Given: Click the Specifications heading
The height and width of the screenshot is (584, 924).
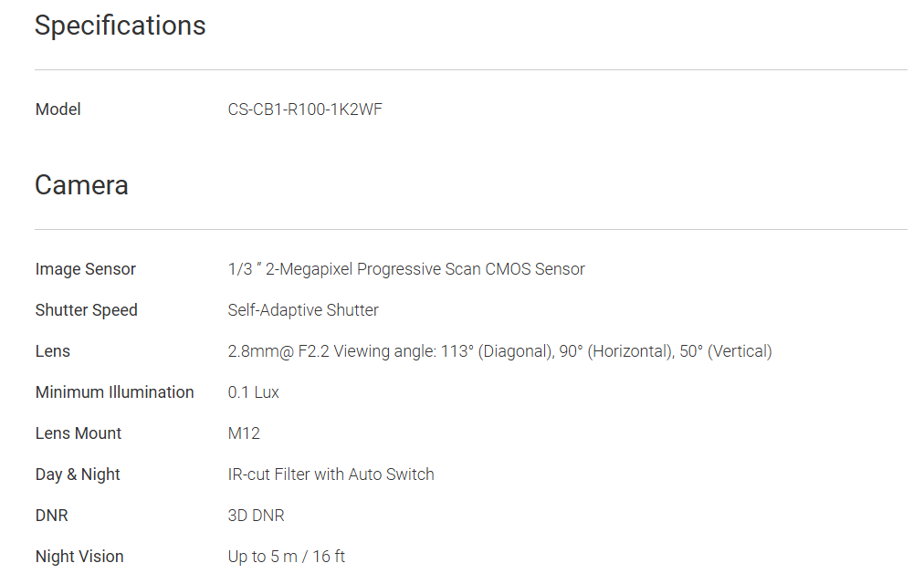Looking at the screenshot, I should 120,26.
